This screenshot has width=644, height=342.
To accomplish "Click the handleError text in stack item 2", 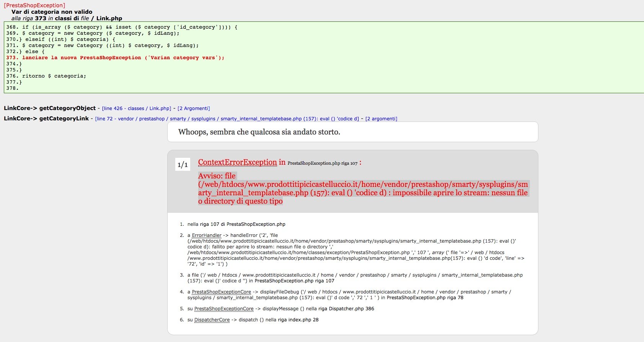I will pyautogui.click(x=244, y=235).
